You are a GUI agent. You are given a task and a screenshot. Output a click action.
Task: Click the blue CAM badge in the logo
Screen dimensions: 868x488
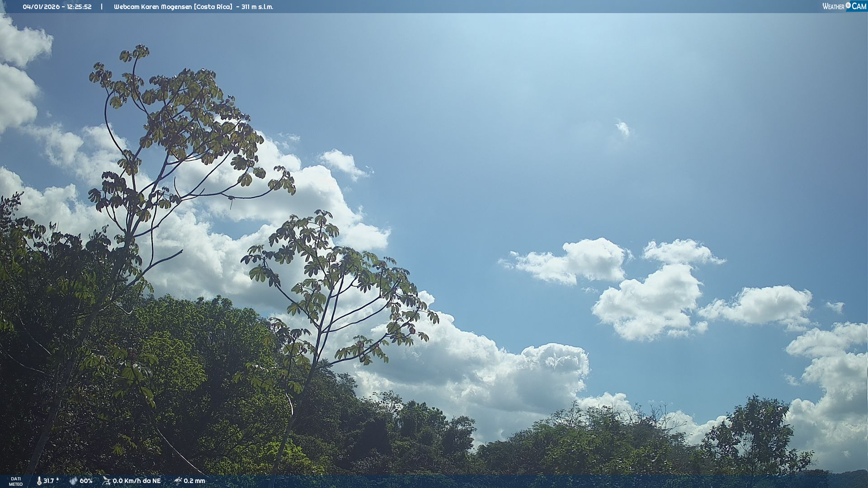pyautogui.click(x=859, y=6)
